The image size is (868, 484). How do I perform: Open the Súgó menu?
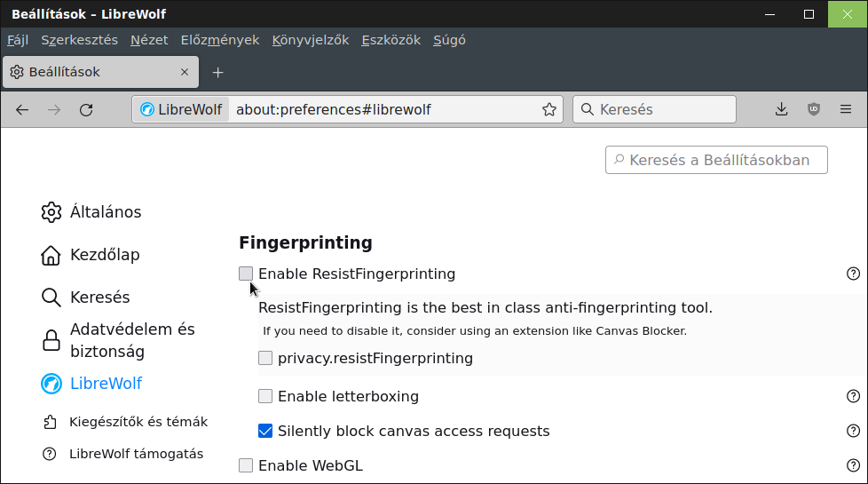[449, 40]
